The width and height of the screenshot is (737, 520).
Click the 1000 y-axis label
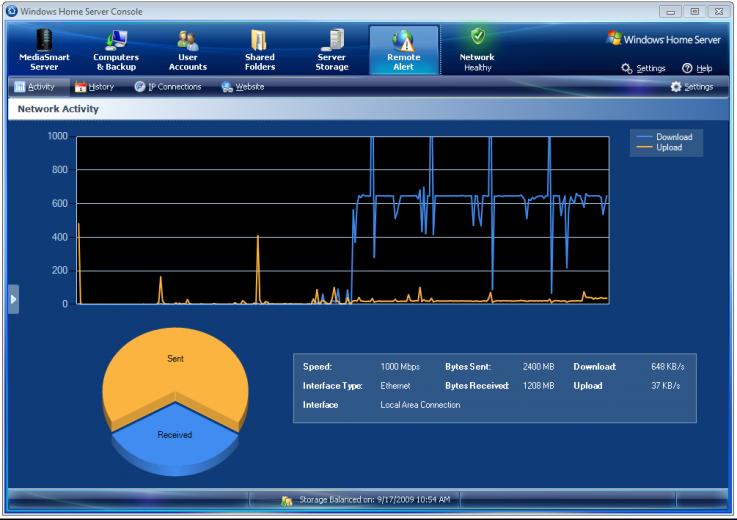(58, 136)
